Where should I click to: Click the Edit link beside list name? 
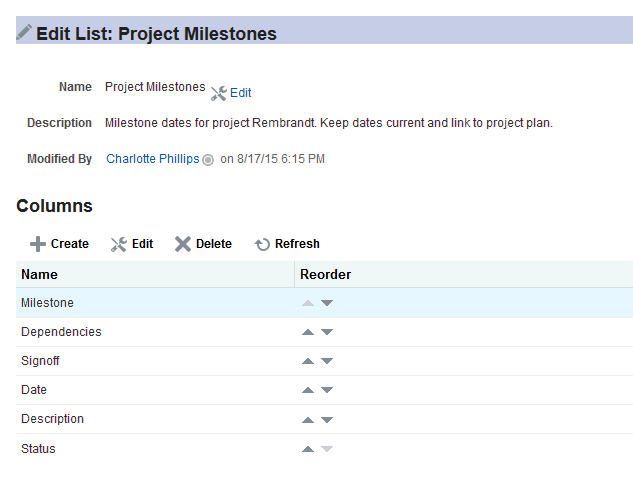coord(241,93)
